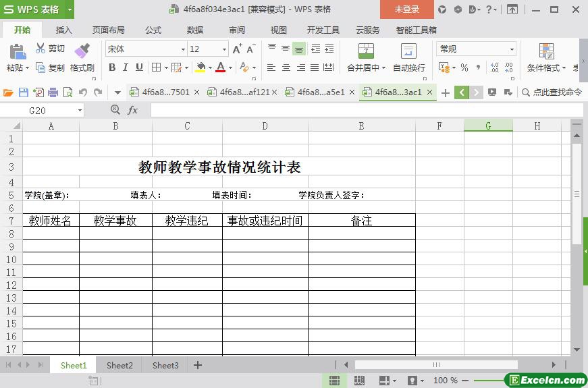Increase decimal places

(495, 67)
